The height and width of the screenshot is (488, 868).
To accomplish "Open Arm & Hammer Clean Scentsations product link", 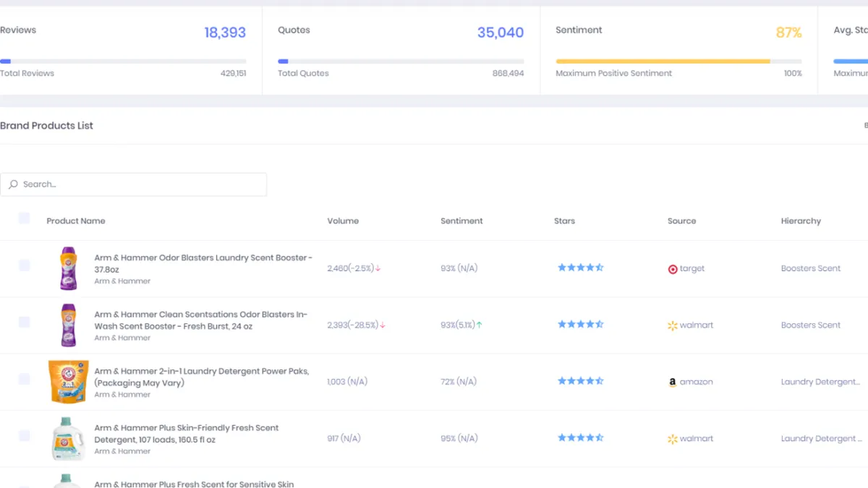I will point(200,320).
